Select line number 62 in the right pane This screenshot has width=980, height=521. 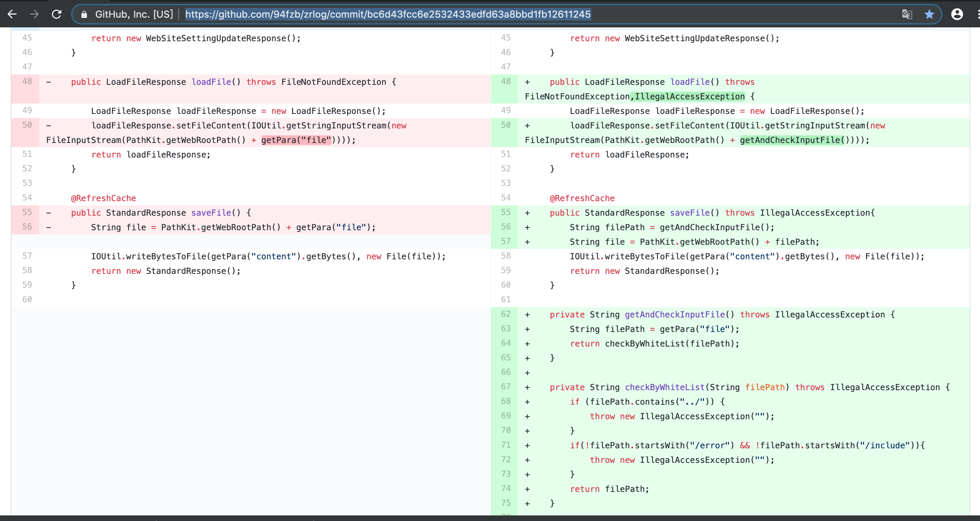506,314
